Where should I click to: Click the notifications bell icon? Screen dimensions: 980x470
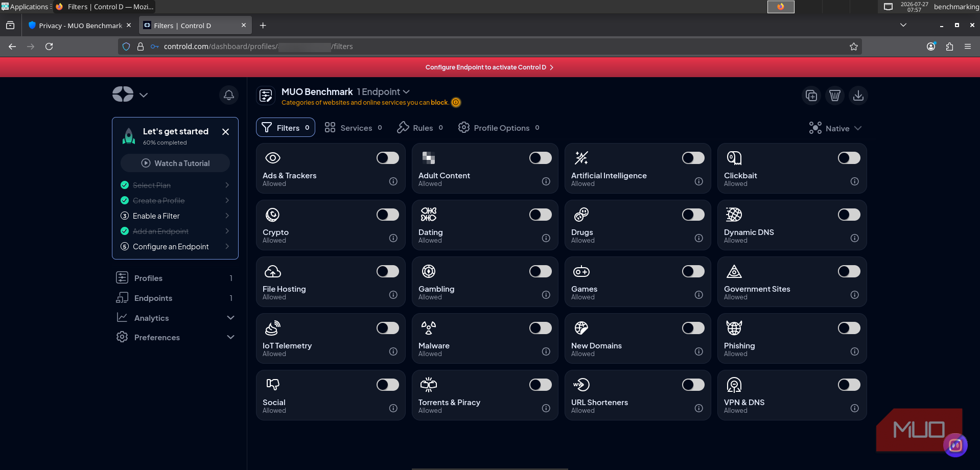pos(229,95)
